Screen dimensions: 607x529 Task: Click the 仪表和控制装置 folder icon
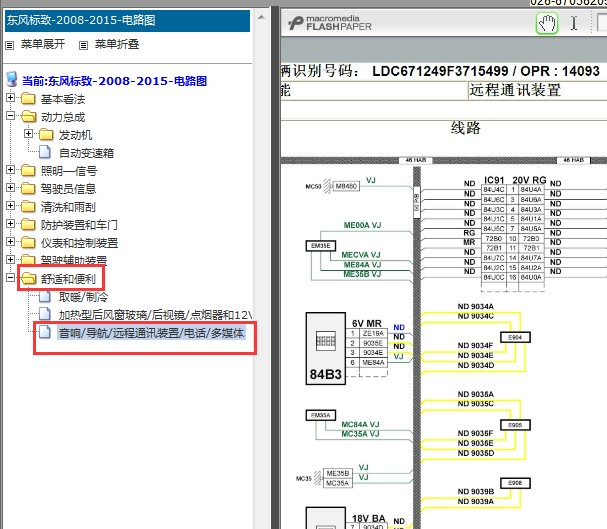click(28, 243)
